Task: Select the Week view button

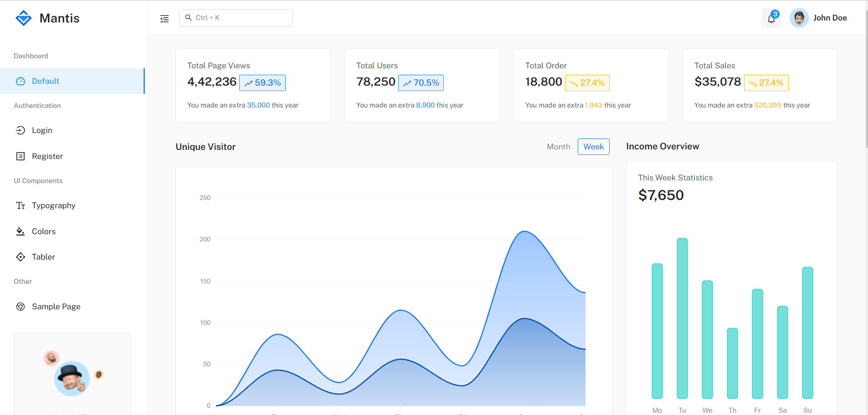Action: tap(593, 147)
